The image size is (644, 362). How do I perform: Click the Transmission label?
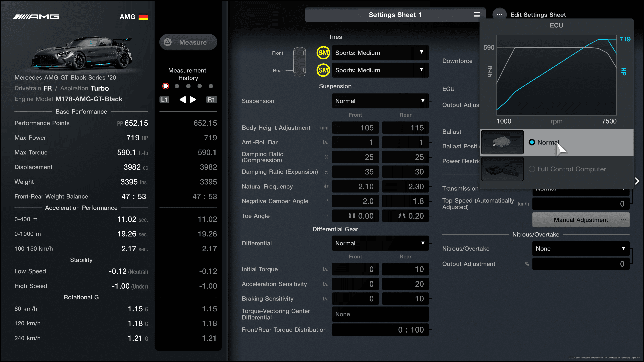(x=460, y=188)
